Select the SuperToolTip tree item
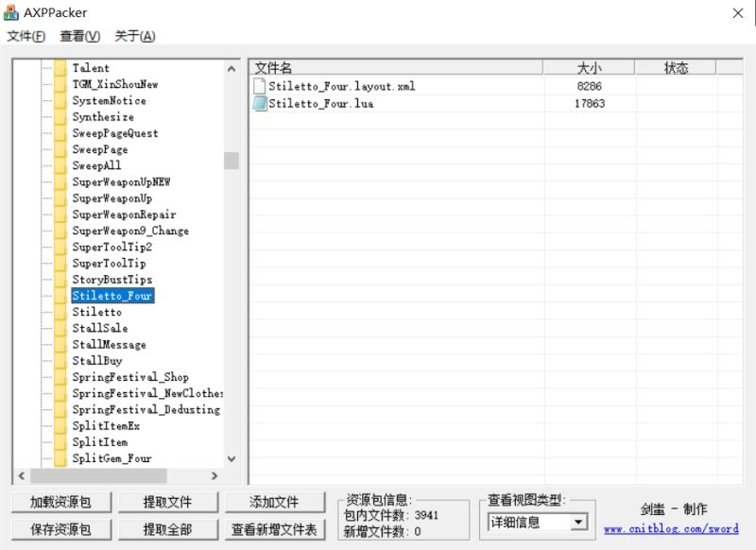Viewport: 756px width, 550px height. tap(109, 264)
